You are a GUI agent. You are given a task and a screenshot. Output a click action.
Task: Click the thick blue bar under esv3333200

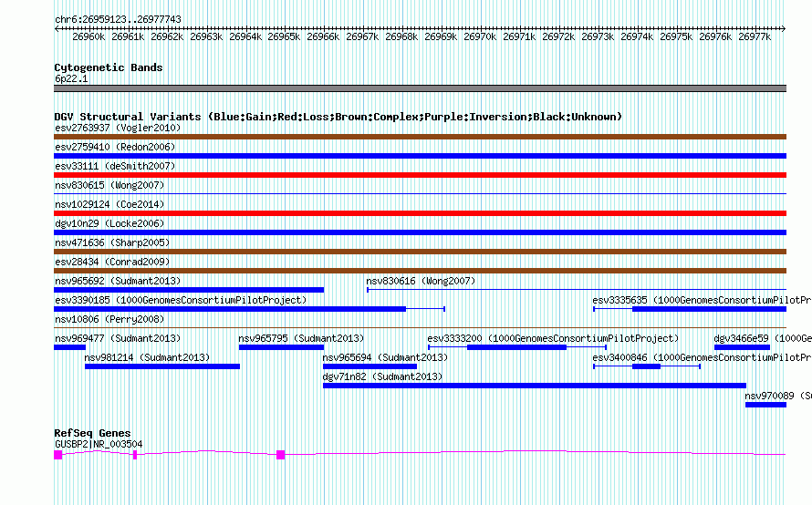click(x=516, y=347)
